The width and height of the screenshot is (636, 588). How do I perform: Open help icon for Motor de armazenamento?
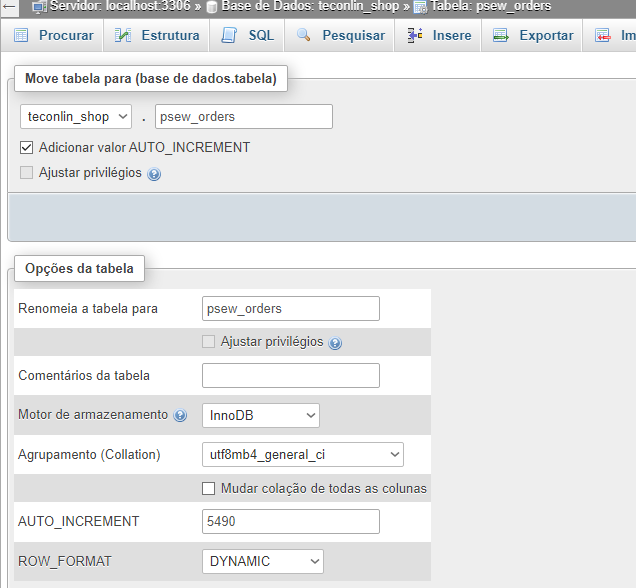180,415
